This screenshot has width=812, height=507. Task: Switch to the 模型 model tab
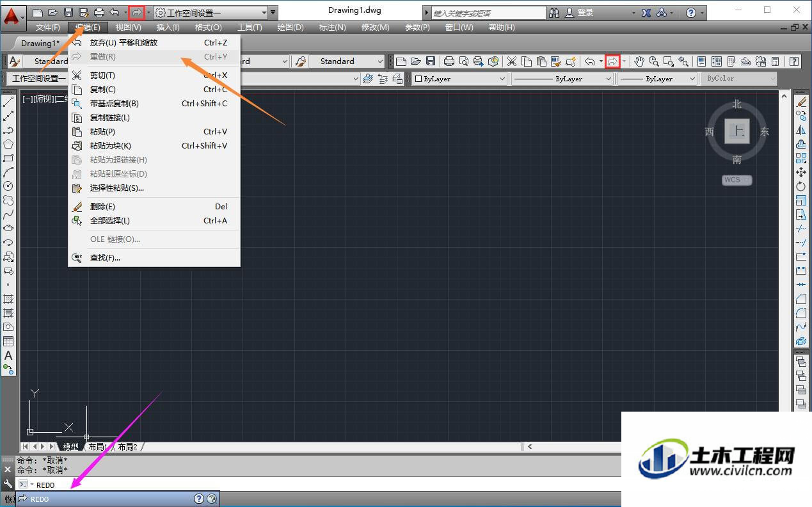click(70, 447)
